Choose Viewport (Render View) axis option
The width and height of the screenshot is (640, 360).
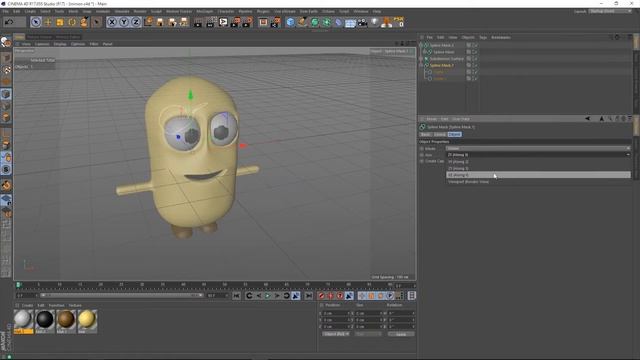538,182
